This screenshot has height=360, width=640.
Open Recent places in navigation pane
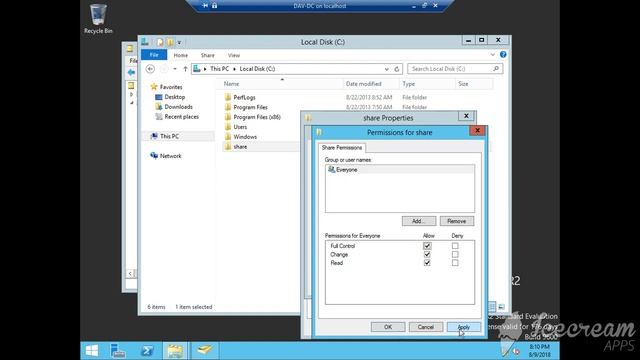(x=182, y=117)
